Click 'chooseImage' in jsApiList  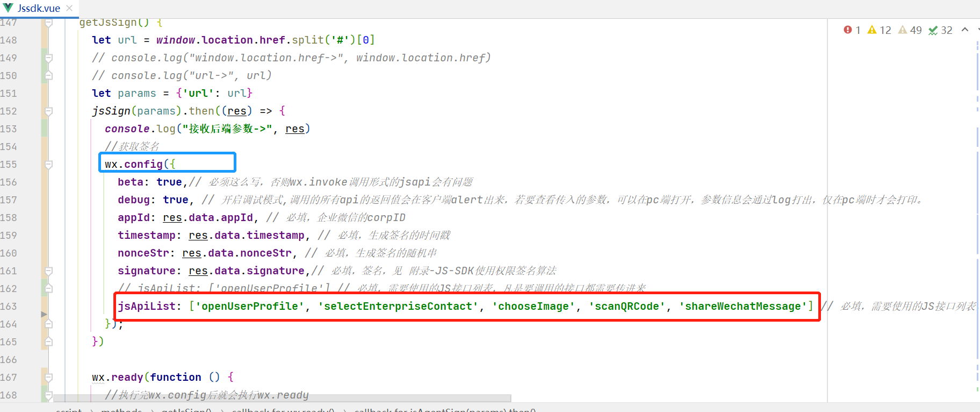534,306
